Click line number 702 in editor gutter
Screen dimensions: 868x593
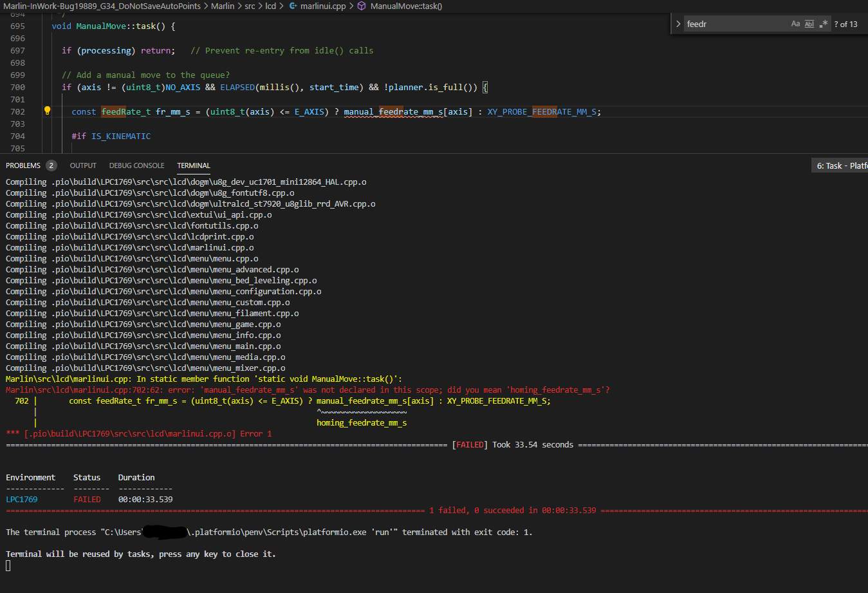pyautogui.click(x=18, y=111)
